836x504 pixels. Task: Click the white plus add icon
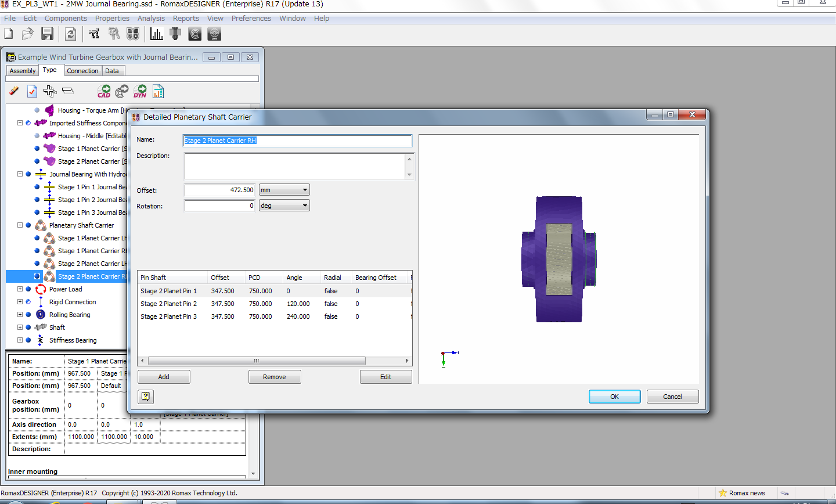point(50,91)
